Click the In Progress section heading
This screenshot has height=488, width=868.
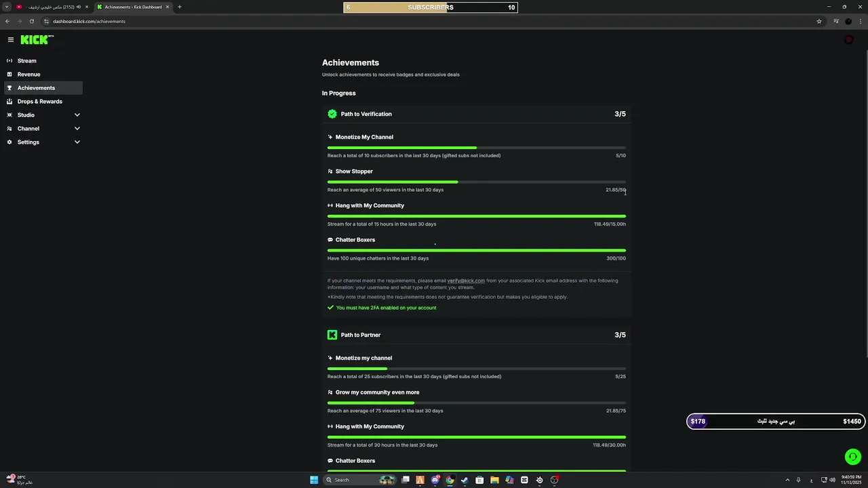(338, 94)
